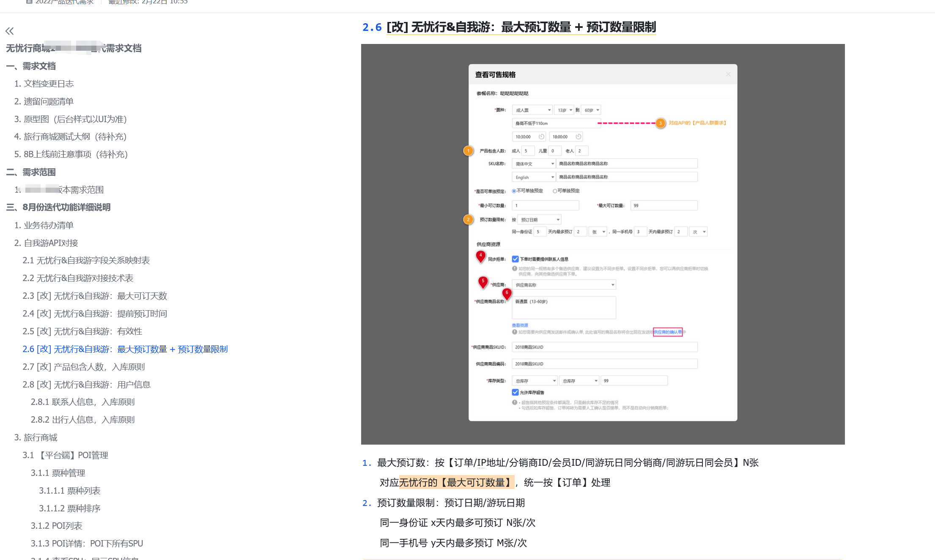Viewport: 935px width, 560px height.
Task: Jump to 3. 原型图（后台样式以UI为准）
Action: [x=70, y=119]
